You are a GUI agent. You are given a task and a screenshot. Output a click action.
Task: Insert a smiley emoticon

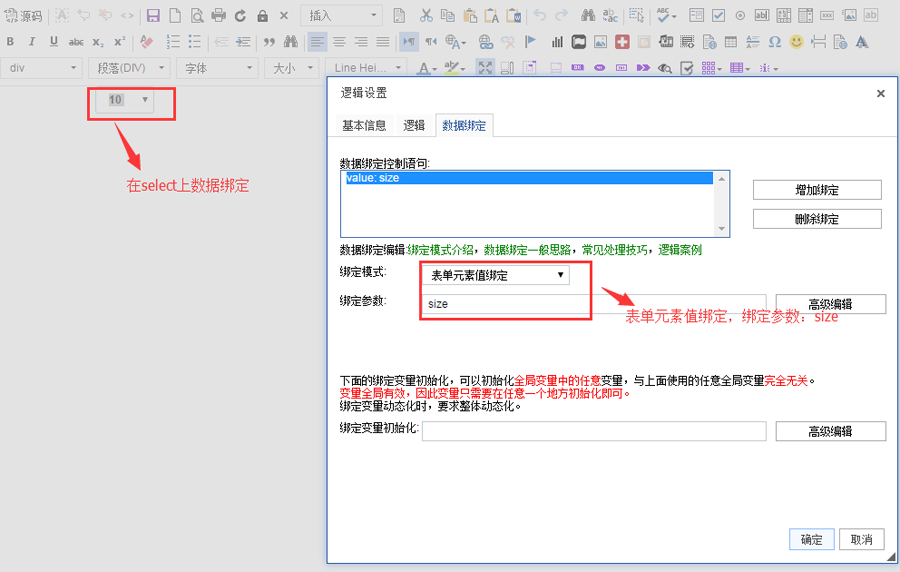796,42
